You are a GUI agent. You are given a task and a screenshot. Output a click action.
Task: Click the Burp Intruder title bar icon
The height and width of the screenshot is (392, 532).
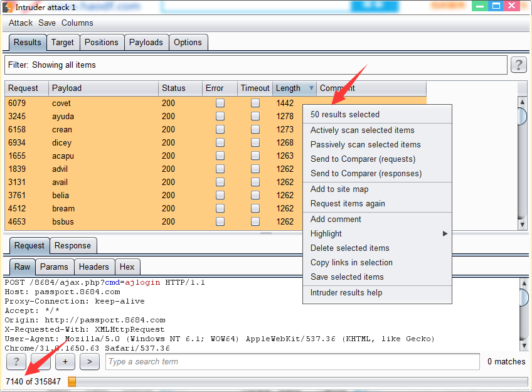click(x=8, y=7)
